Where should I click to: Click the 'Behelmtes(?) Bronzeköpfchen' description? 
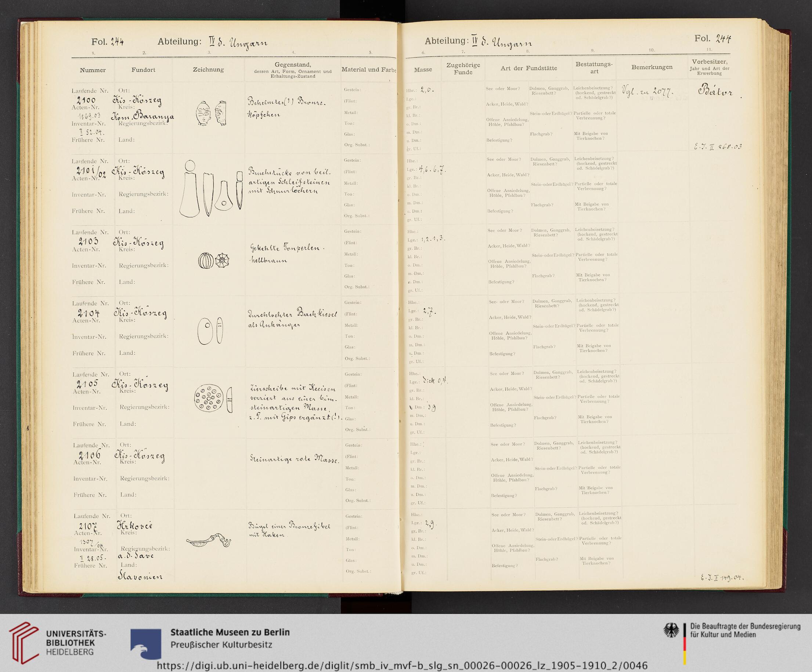coord(287,109)
